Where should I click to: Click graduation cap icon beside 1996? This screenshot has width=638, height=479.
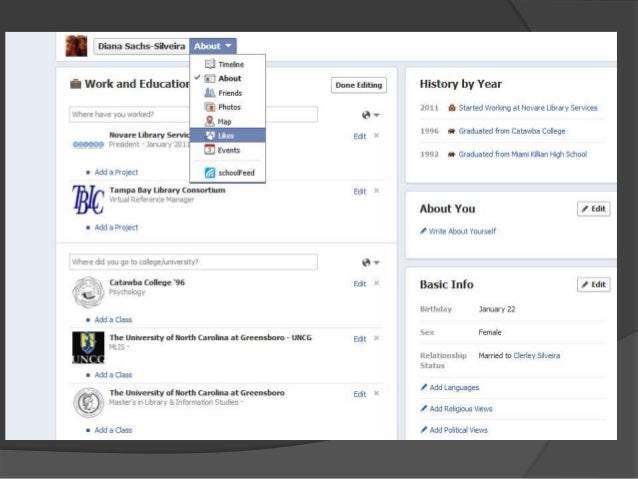pos(451,131)
